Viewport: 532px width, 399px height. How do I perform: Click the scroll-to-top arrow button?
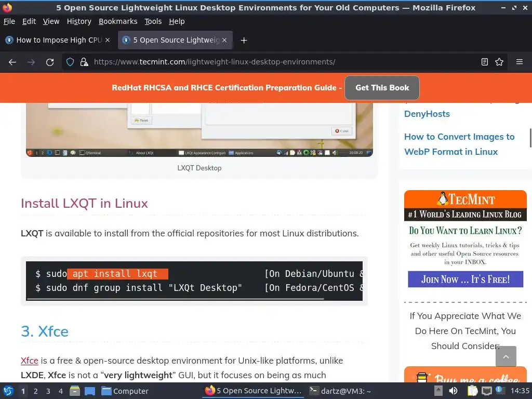pyautogui.click(x=506, y=356)
